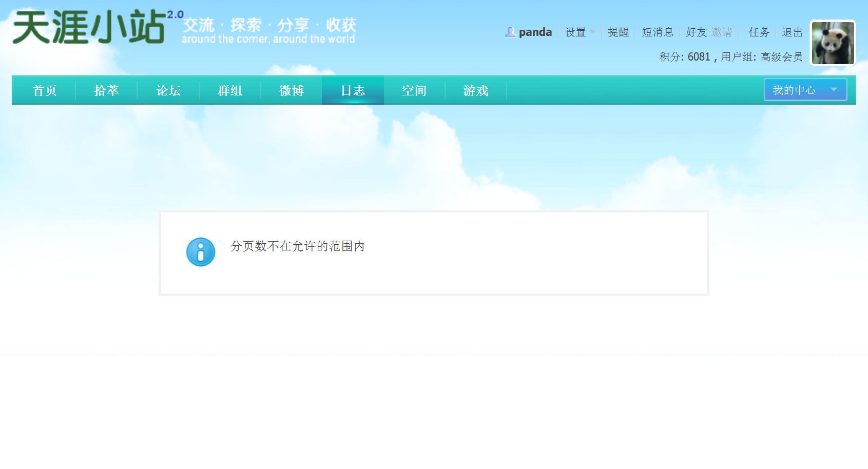The height and width of the screenshot is (469, 868).
Task: Switch to the 论坛 tab
Action: click(168, 90)
